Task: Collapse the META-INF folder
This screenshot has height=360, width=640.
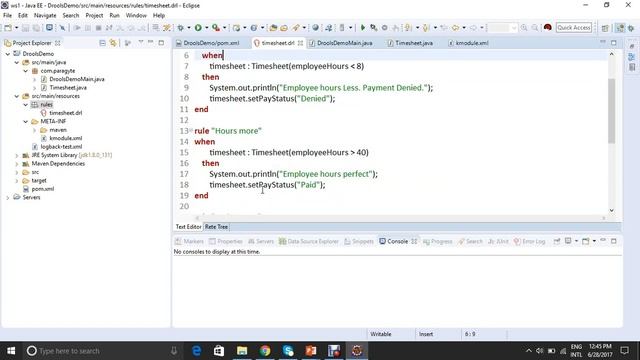Action: tap(26, 122)
